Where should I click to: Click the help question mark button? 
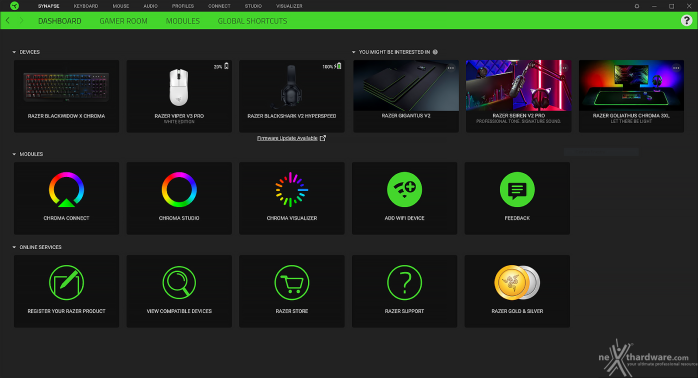tap(686, 20)
